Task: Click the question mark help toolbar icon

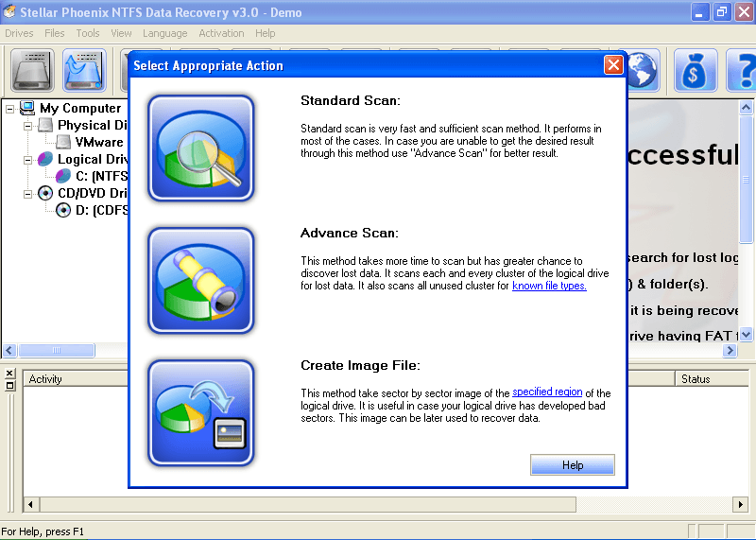Action: (742, 71)
